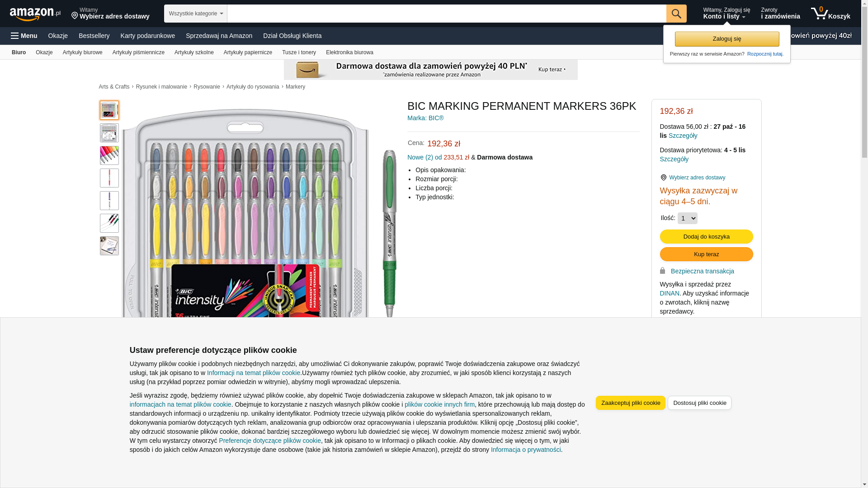This screenshot has width=868, height=488.
Task: Click the padlock secure transaction icon
Action: tap(663, 271)
